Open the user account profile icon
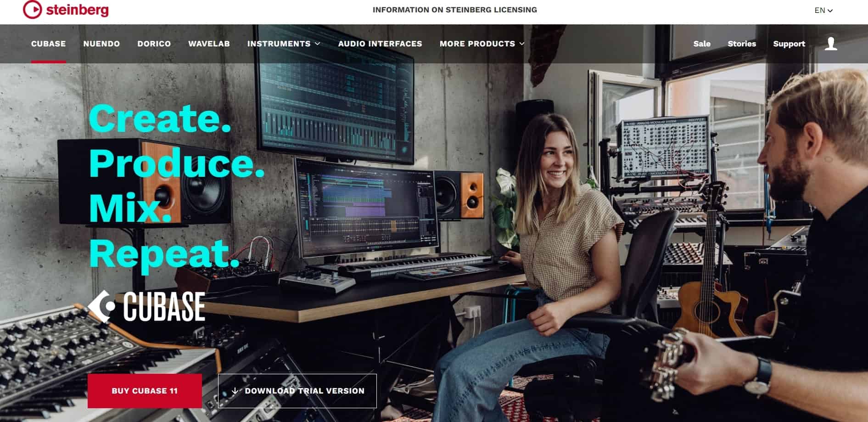 click(831, 44)
